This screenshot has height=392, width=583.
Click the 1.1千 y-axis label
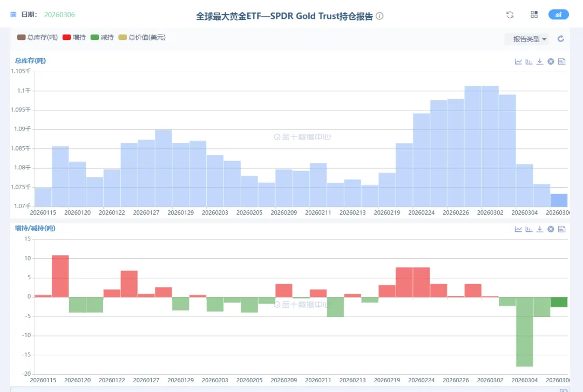click(x=23, y=90)
